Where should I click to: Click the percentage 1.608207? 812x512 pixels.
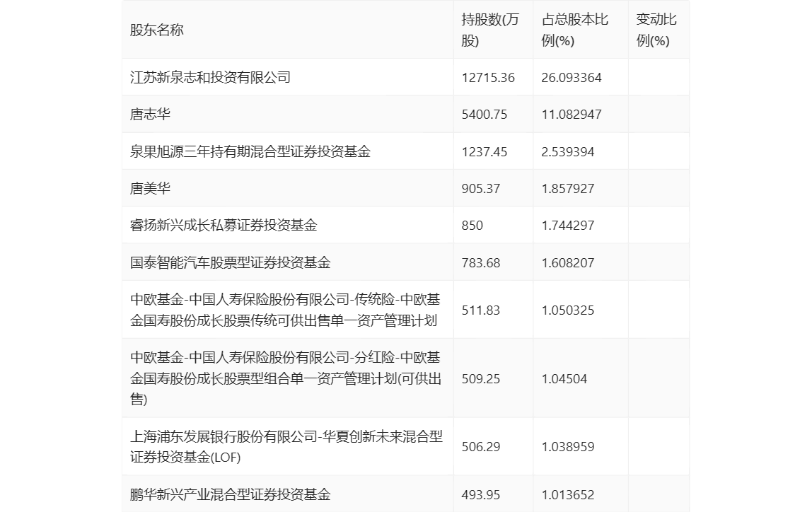click(x=568, y=262)
